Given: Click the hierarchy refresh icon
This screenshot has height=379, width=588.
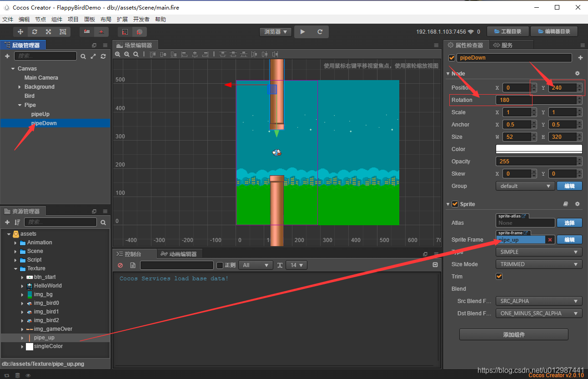Looking at the screenshot, I should pos(103,56).
